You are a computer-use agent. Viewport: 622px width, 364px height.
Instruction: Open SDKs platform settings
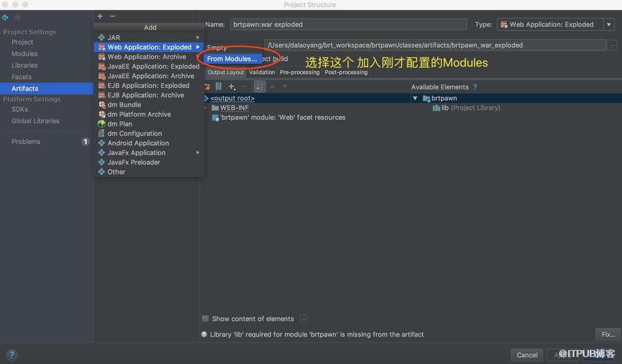[20, 109]
